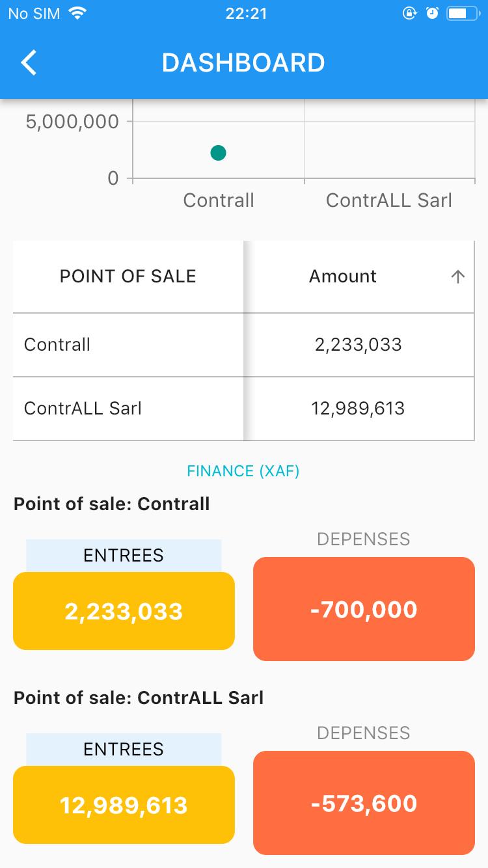Tap the 12,989,613 amount cell
This screenshot has height=868, width=488.
tap(359, 409)
